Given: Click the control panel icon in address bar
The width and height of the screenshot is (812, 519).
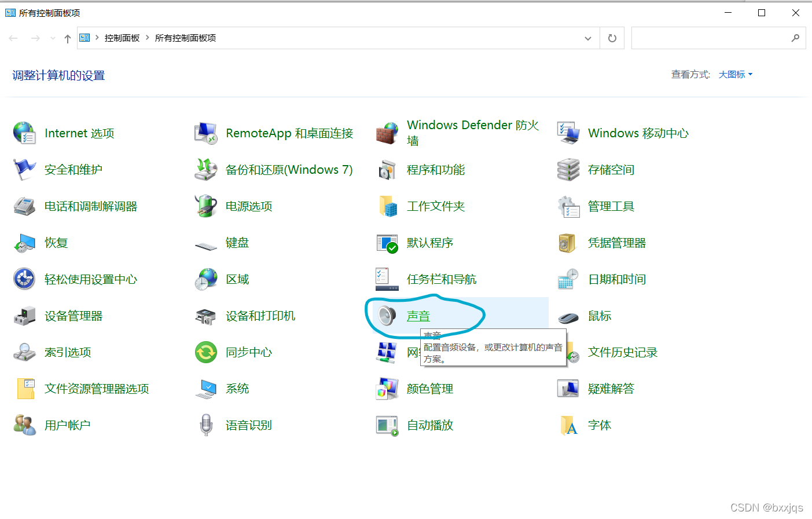Looking at the screenshot, I should (84, 38).
